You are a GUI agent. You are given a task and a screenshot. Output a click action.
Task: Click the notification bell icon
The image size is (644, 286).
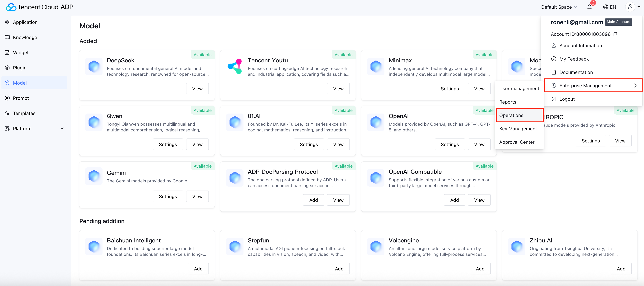pyautogui.click(x=589, y=7)
